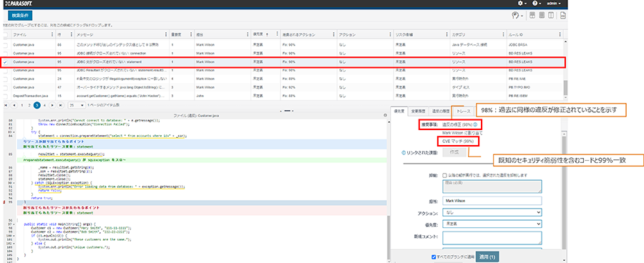Select the full table layout icon
The image size is (644, 263).
click(x=542, y=16)
